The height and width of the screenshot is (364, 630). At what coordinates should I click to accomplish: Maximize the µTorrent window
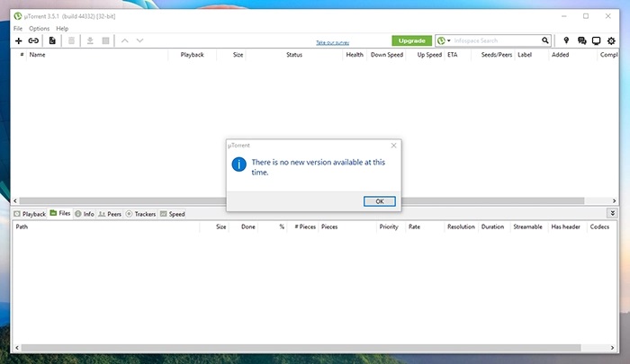coord(586,16)
